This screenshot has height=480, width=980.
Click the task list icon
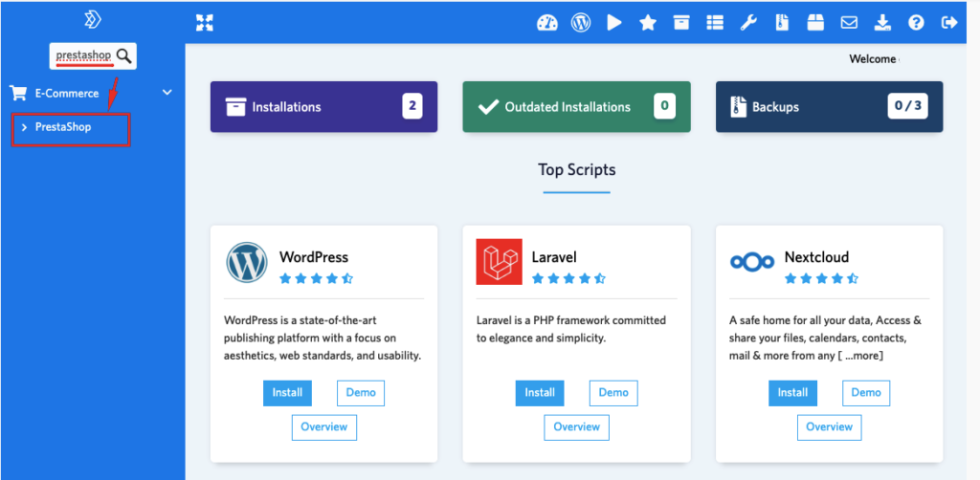pos(715,23)
